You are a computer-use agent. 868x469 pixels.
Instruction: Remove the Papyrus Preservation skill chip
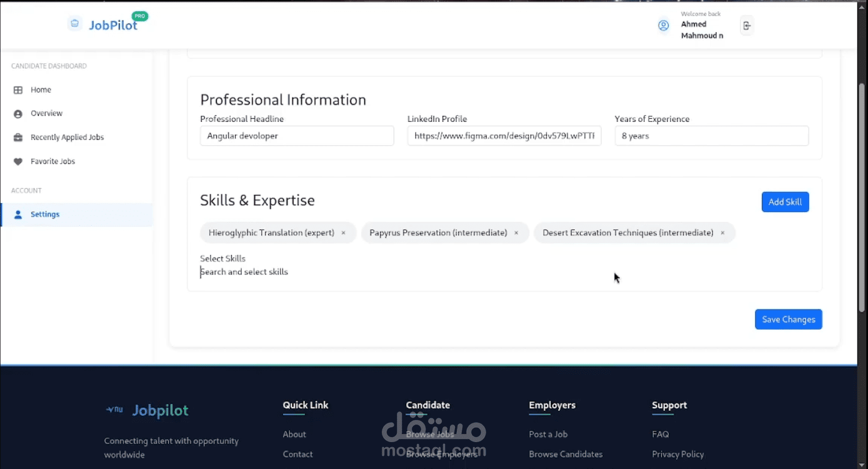pyautogui.click(x=516, y=233)
